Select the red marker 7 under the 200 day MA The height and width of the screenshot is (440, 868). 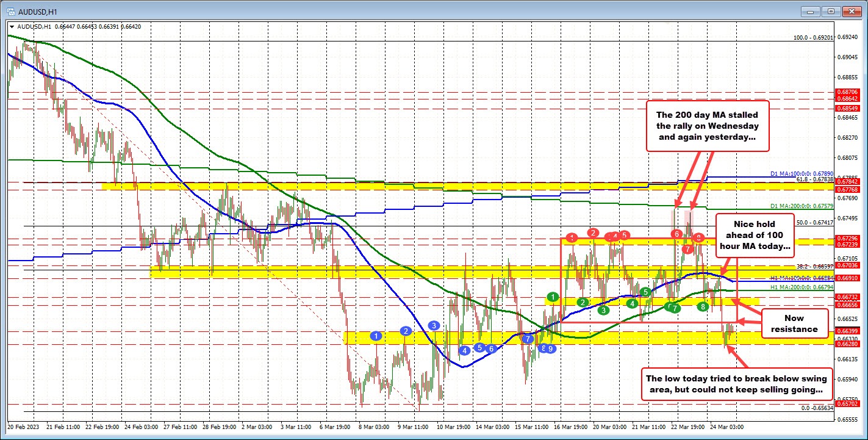(x=687, y=248)
